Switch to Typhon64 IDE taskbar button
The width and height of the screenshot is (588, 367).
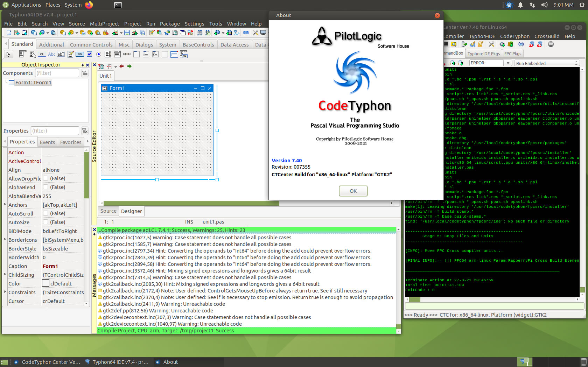click(x=117, y=362)
